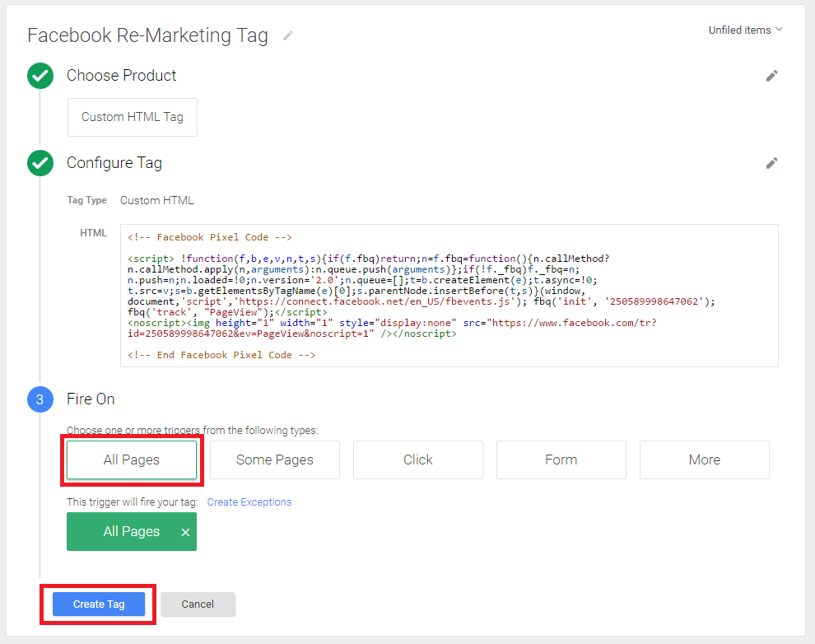815x644 pixels.
Task: Click the Fire On step heading
Action: [91, 399]
